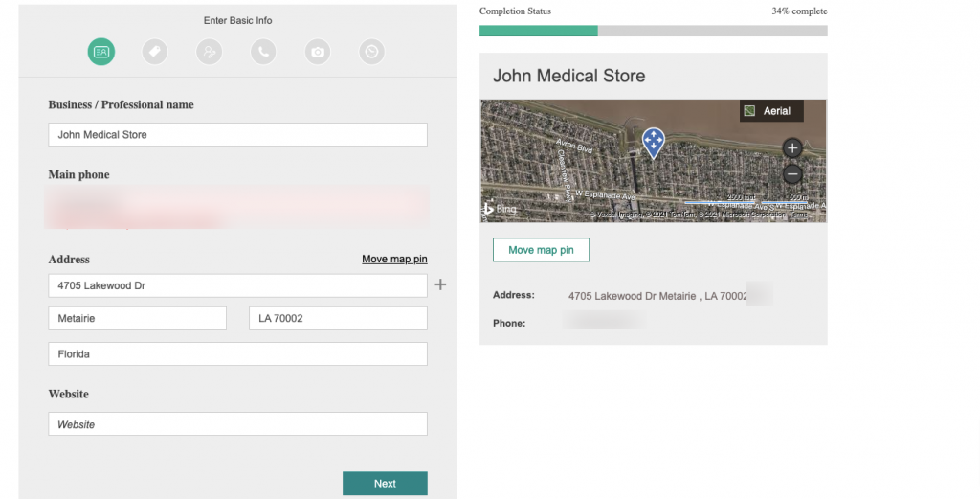980x499 pixels.
Task: Click the Move map pin button
Action: click(541, 249)
